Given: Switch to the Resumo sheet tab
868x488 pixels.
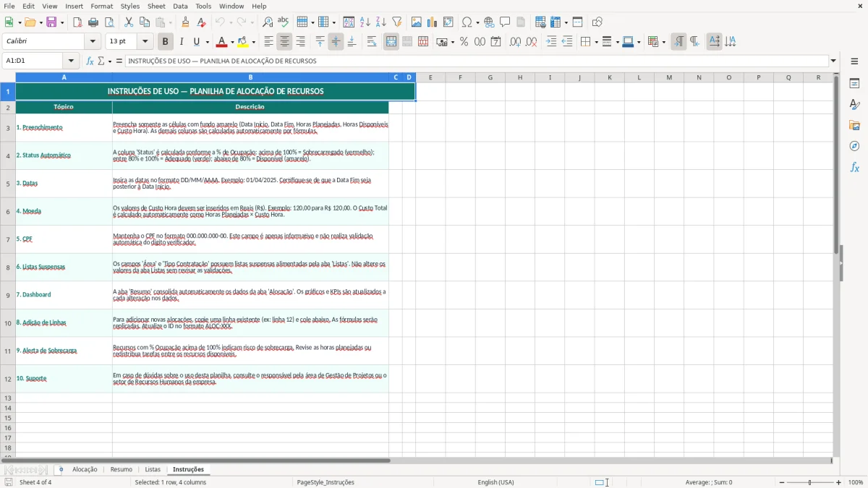Looking at the screenshot, I should tap(122, 469).
